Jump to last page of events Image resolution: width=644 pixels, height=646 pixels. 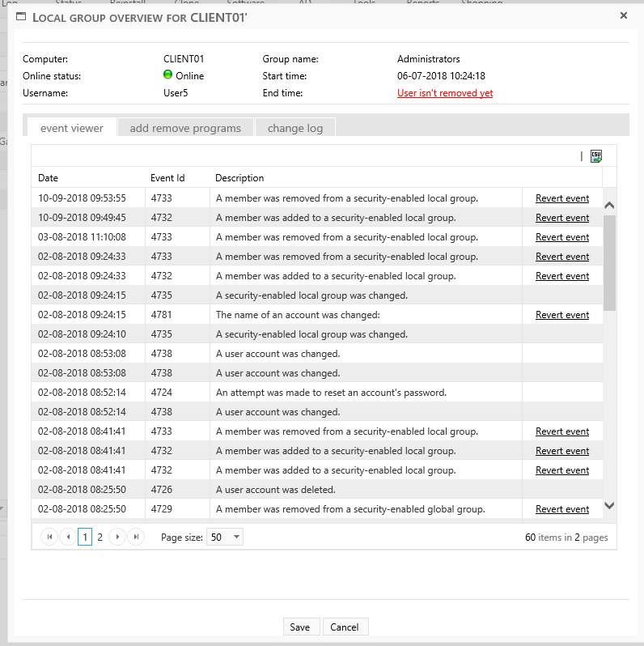pyautogui.click(x=136, y=537)
